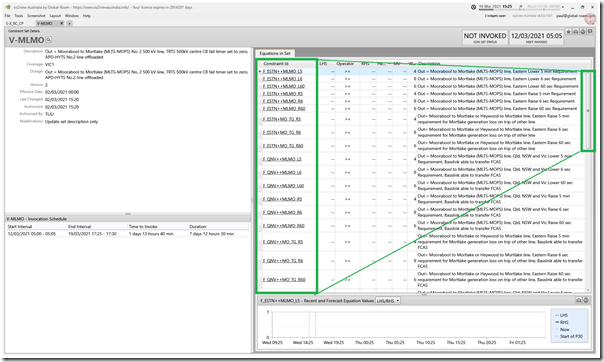Open the market time dropdown arrow at top
604x362 pixels.
[x=562, y=7]
